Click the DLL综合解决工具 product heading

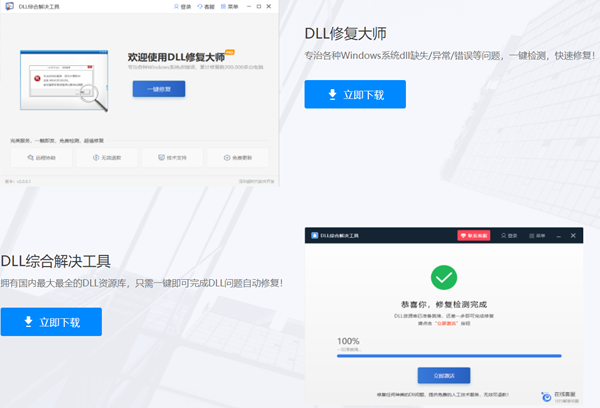[x=56, y=261]
